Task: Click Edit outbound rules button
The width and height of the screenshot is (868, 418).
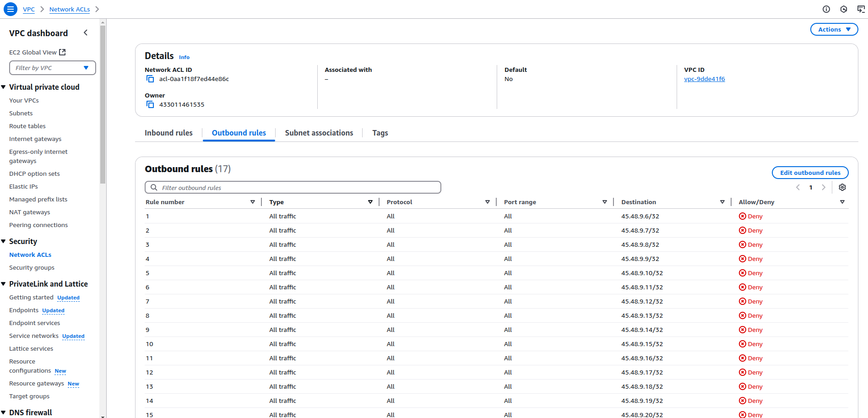Action: (810, 173)
